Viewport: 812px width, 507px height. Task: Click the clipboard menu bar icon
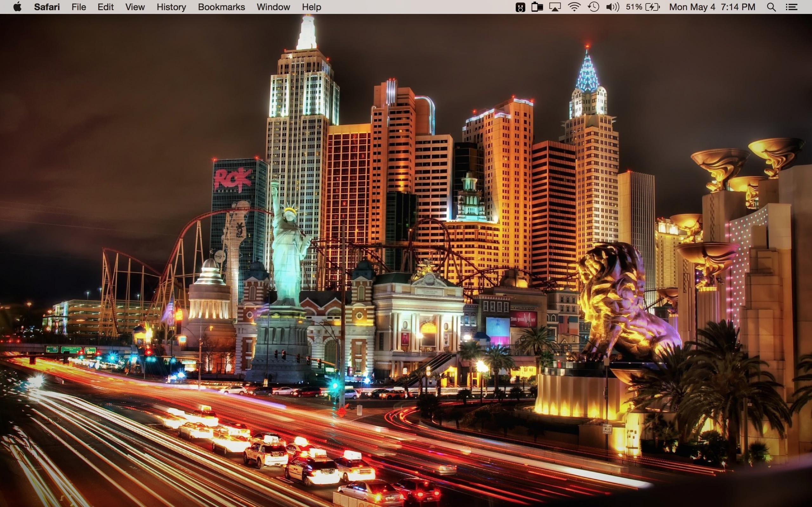coord(537,7)
